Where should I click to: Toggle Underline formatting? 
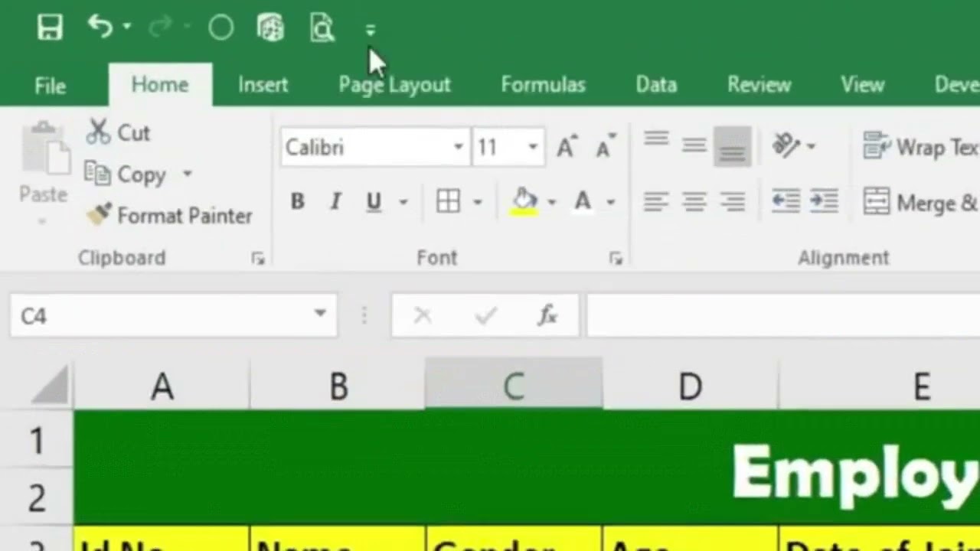tap(374, 201)
